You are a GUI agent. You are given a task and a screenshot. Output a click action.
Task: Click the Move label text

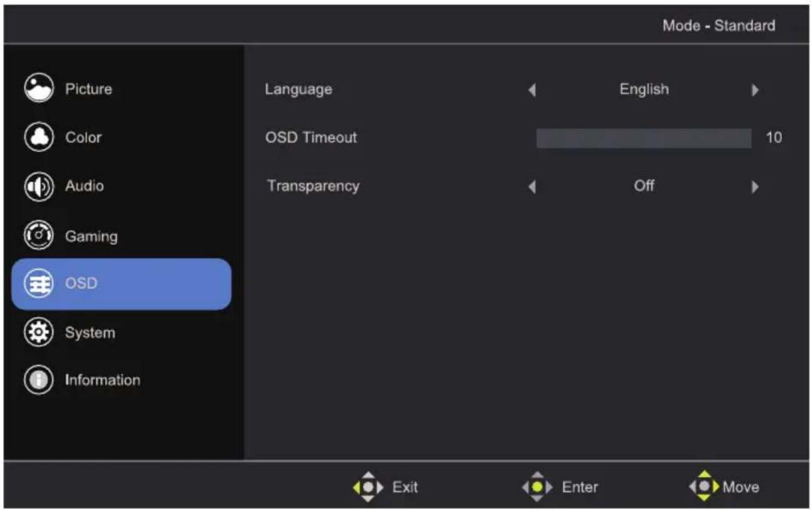click(x=741, y=487)
